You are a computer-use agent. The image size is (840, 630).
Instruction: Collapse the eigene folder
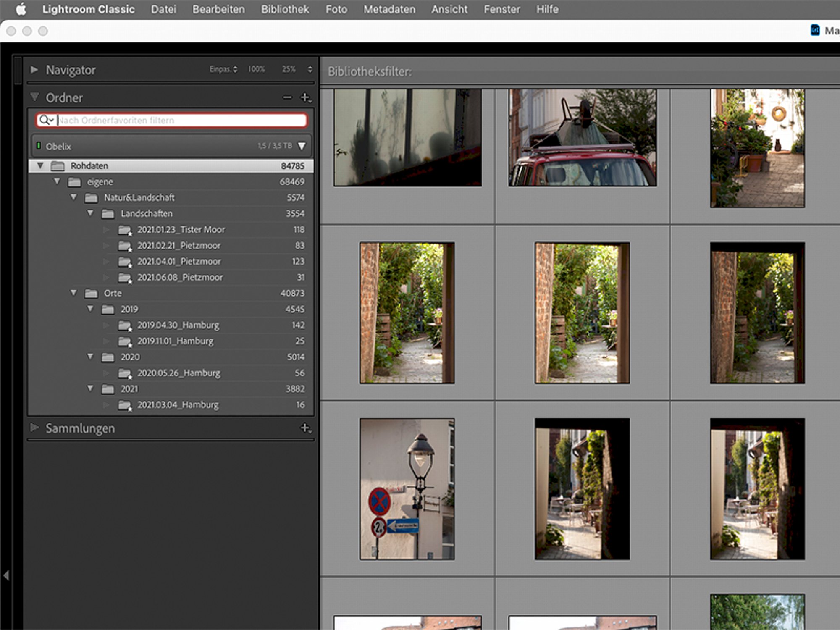[57, 181]
